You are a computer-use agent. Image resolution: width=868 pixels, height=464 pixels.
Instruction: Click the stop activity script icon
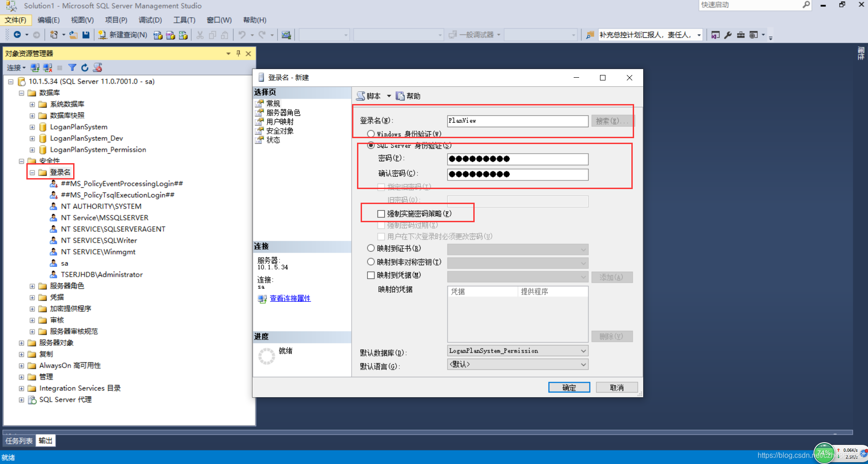97,68
